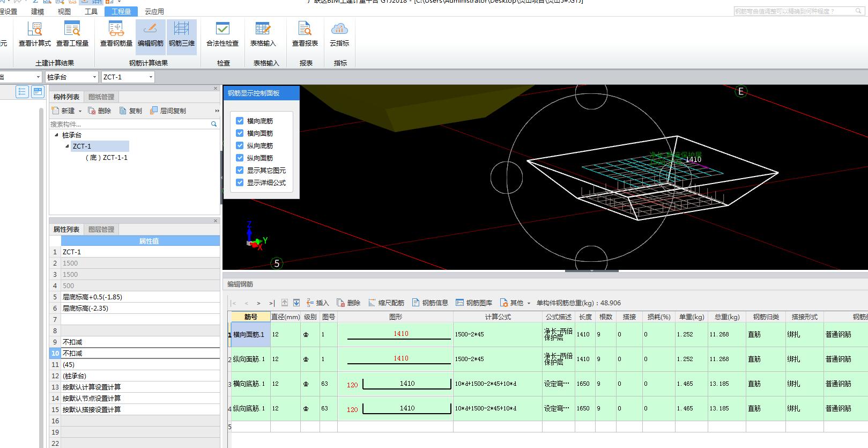Open the ZCT-1 component dropdown

tap(151, 77)
